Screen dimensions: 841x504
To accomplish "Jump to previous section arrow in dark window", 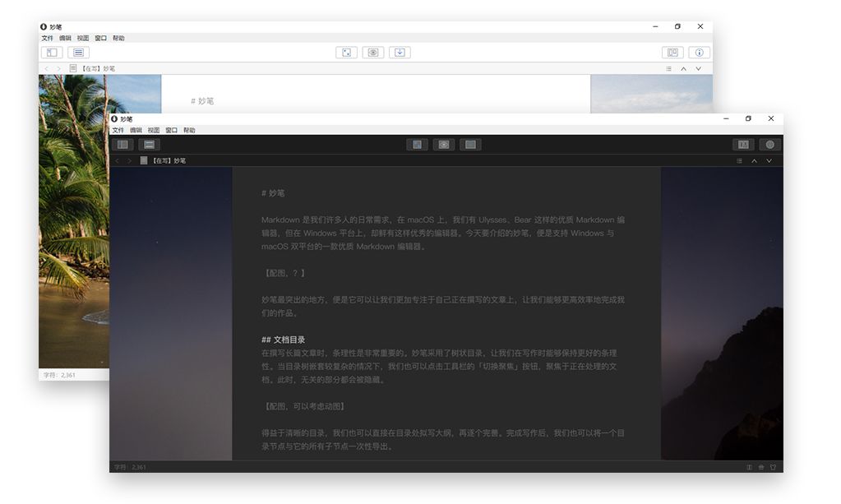I will (754, 161).
